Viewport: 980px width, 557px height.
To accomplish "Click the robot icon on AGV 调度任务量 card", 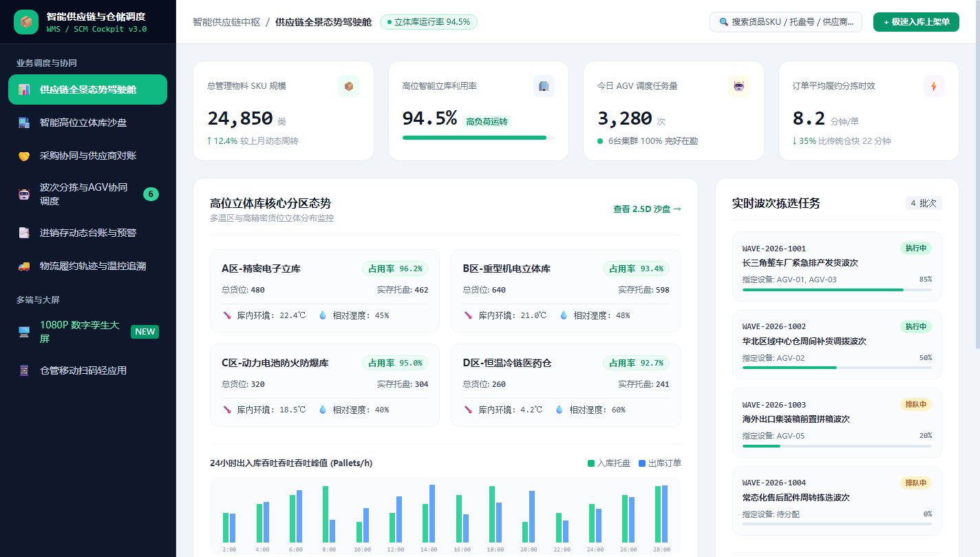I will coord(739,86).
